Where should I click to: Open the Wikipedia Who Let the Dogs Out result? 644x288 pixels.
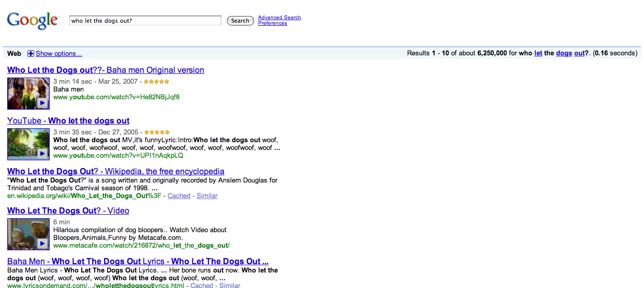coord(116,172)
